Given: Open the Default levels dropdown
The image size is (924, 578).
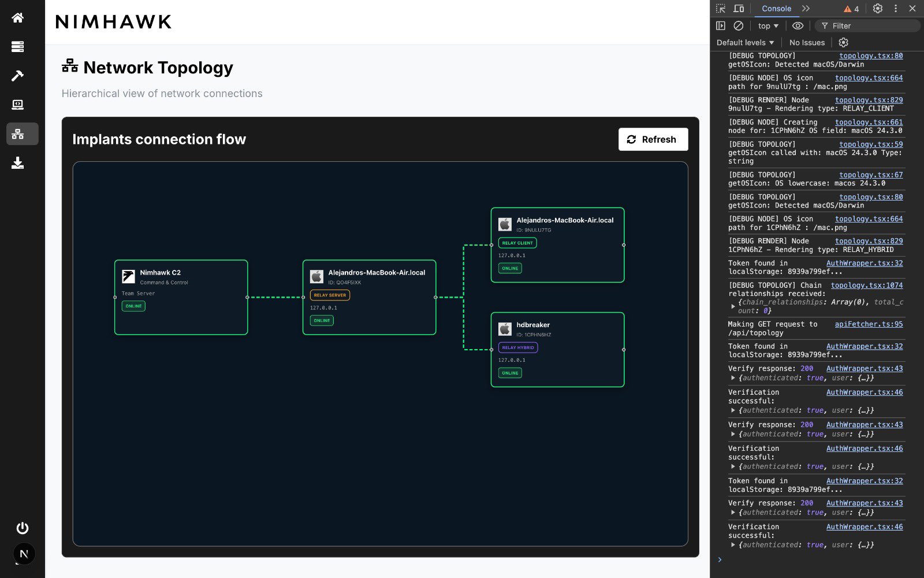Looking at the screenshot, I should (745, 42).
